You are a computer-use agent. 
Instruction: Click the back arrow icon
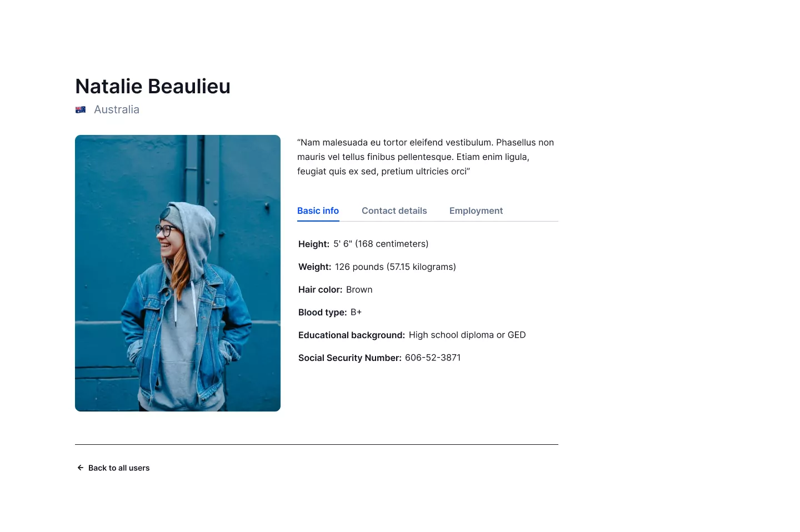pos(81,468)
